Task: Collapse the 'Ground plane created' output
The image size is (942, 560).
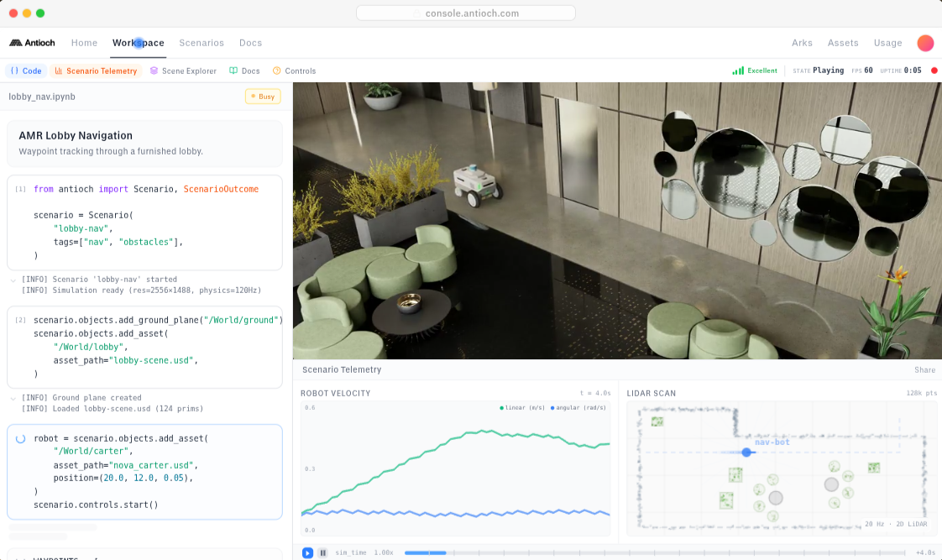Action: click(x=13, y=398)
